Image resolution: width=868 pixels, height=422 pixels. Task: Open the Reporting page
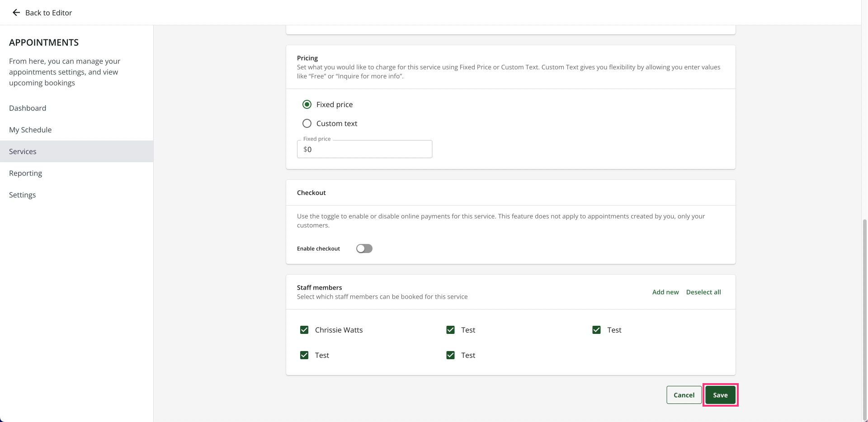(25, 173)
